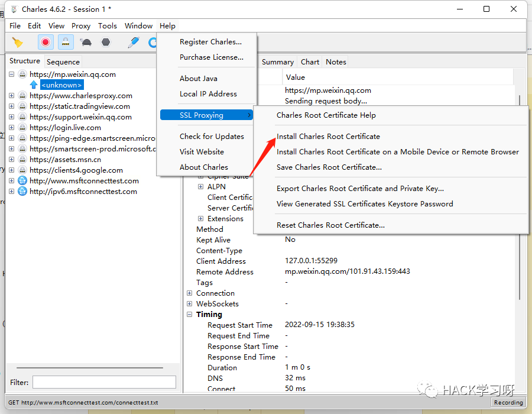This screenshot has width=532, height=414.
Task: Open the Proxy menu
Action: pos(81,26)
